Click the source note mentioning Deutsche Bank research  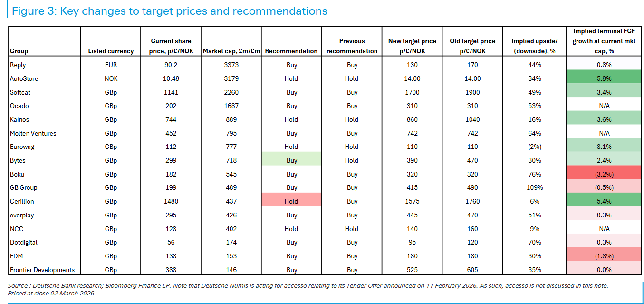click(x=308, y=285)
